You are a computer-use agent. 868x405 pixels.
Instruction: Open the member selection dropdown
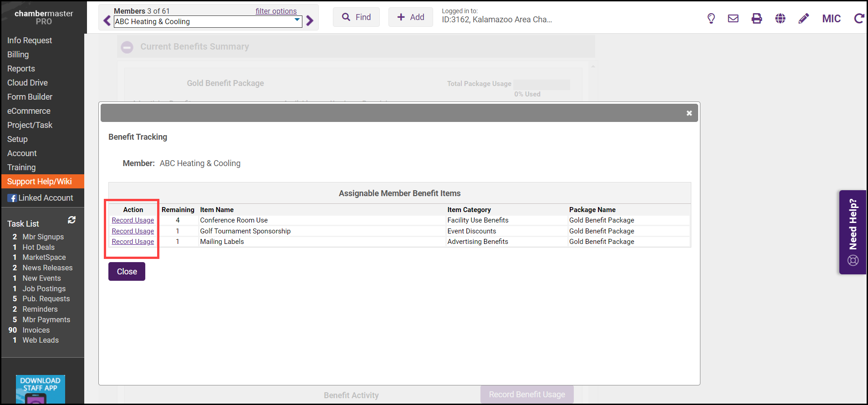coord(297,20)
